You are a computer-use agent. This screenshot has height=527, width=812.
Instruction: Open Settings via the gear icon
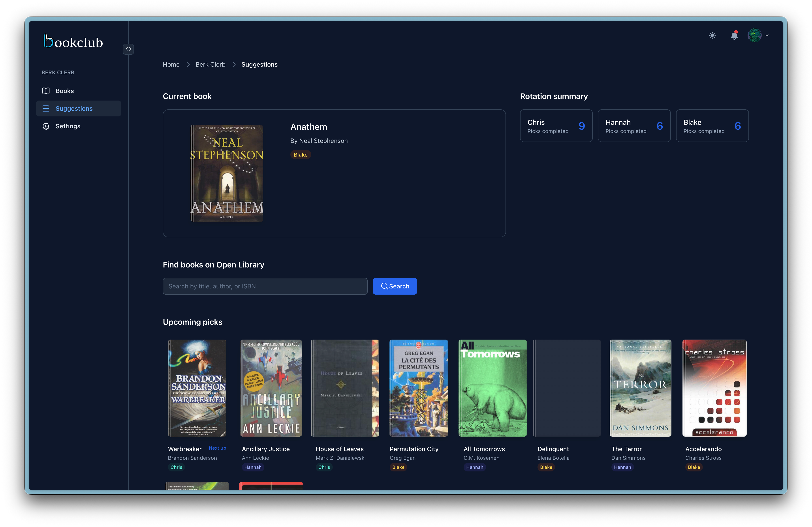coord(46,126)
